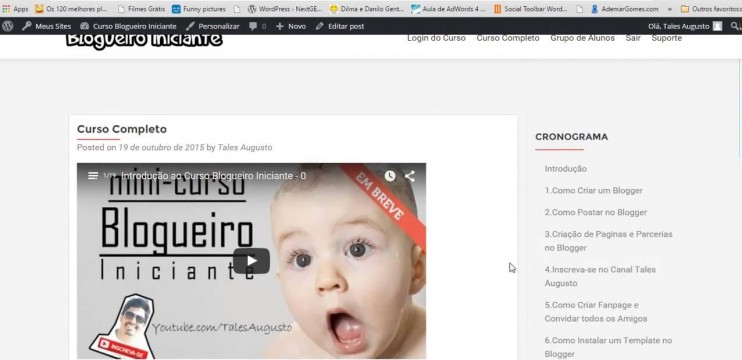Image resolution: width=742 pixels, height=360 pixels.
Task: Open the Suporte navigation link
Action: (666, 38)
